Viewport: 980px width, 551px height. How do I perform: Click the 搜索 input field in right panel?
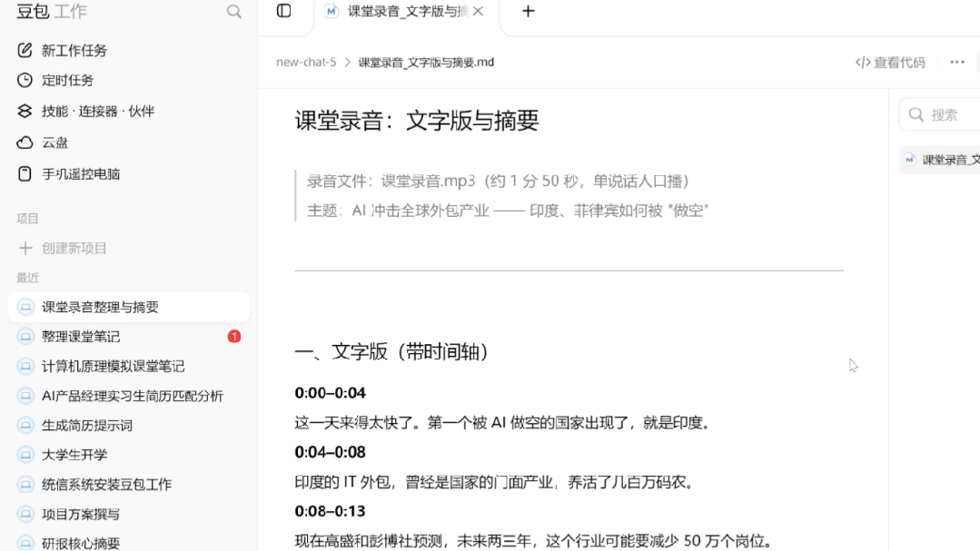point(939,114)
